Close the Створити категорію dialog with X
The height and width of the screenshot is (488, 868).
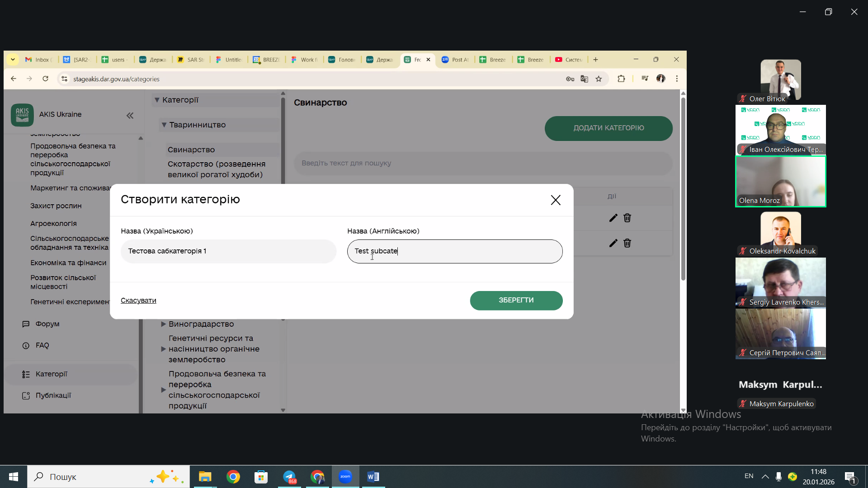click(556, 200)
